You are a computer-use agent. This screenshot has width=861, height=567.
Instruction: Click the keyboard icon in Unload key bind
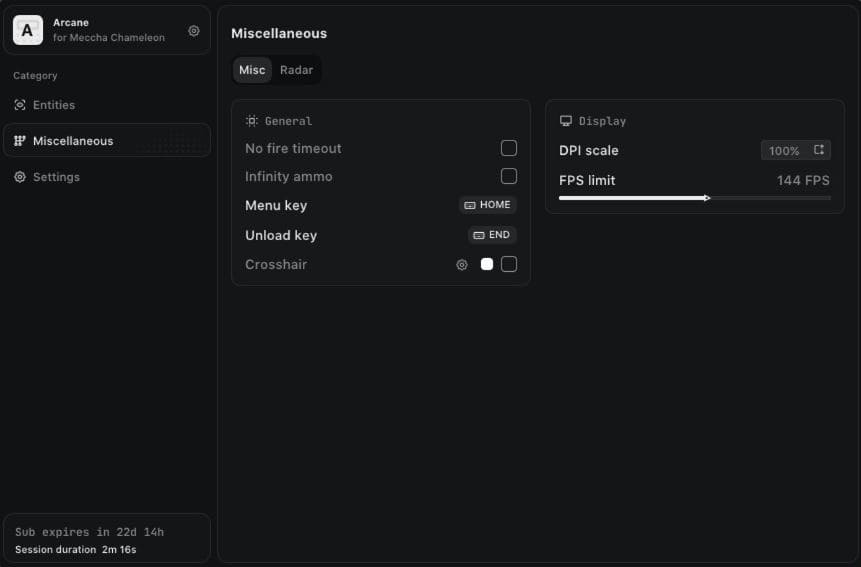[479, 235]
